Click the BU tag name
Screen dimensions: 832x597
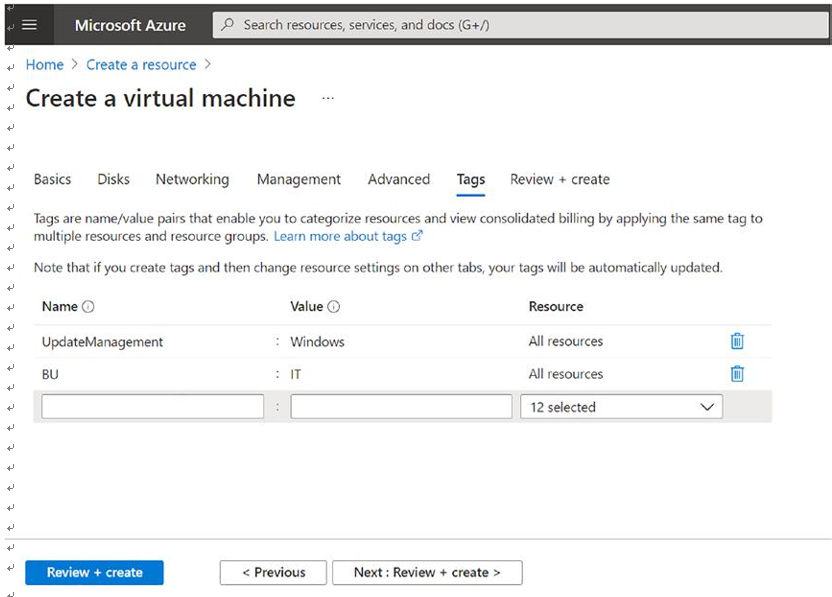coord(50,375)
